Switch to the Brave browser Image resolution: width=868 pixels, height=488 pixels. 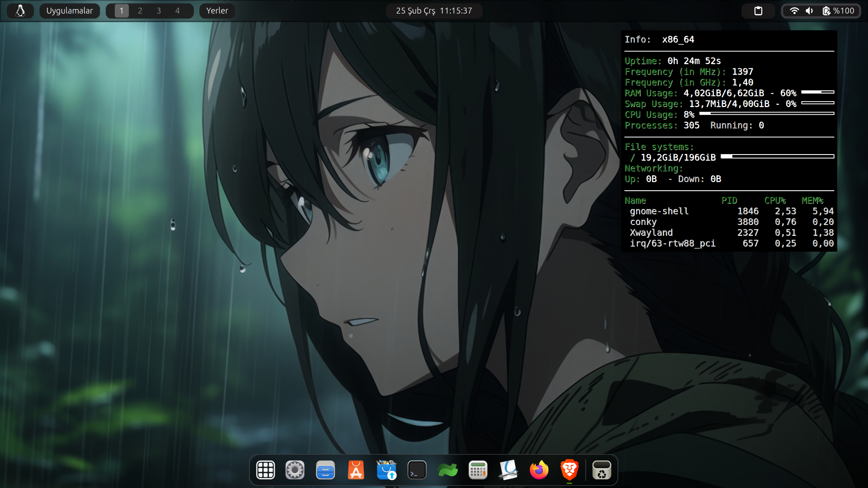pos(569,470)
